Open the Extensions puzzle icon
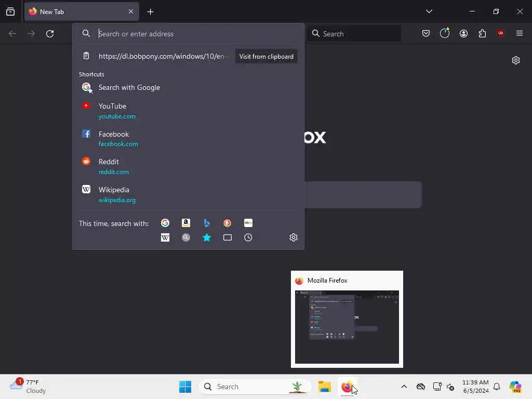Viewport: 532px width, 399px height. coord(482,33)
